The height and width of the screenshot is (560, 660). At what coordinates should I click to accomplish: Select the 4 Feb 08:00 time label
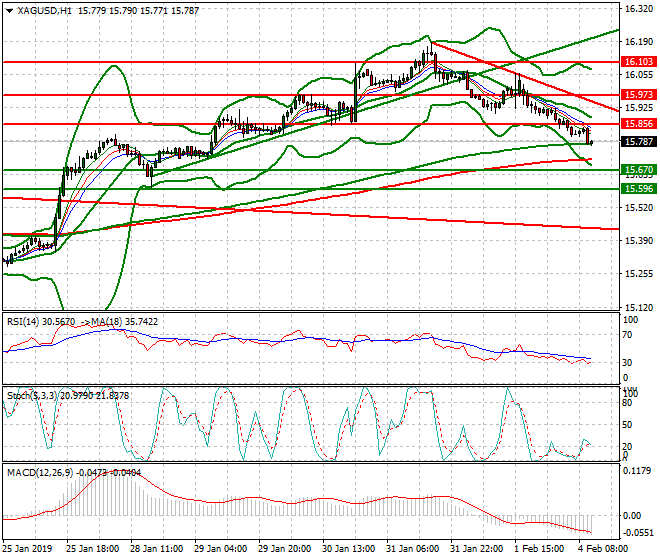tap(604, 549)
